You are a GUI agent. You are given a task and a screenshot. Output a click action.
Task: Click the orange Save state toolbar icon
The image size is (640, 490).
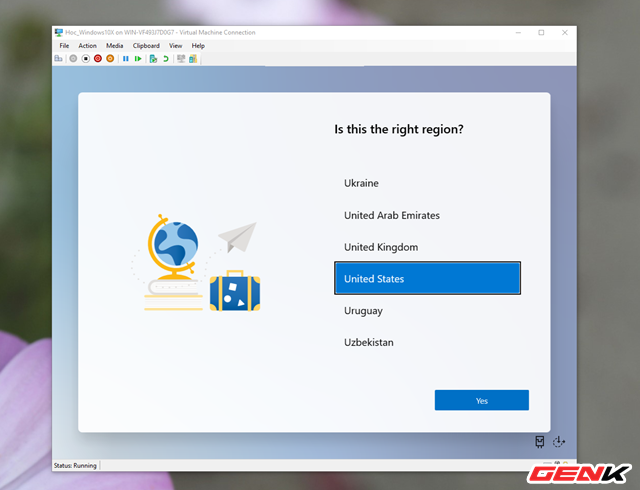[x=110, y=59]
